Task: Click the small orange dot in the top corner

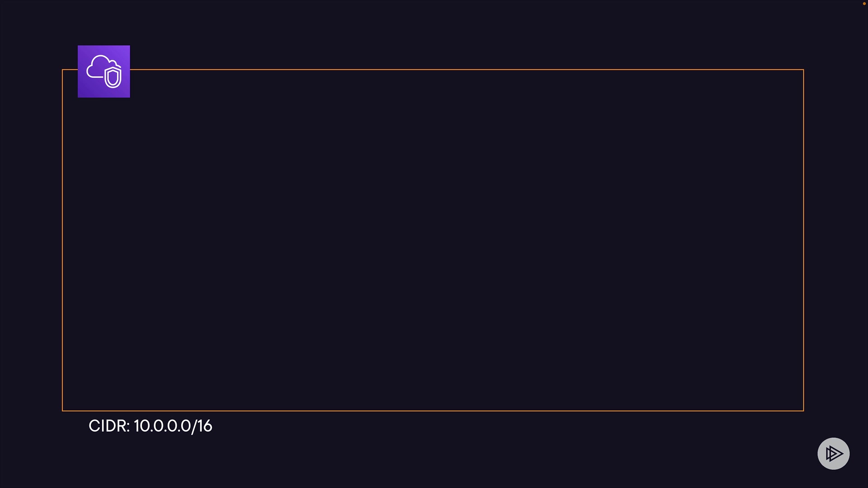Action: (864, 4)
